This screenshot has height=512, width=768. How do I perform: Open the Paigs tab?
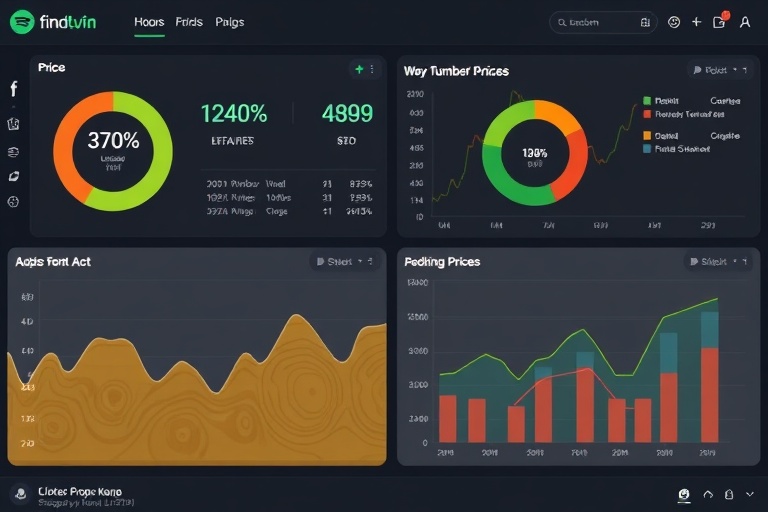[x=229, y=21]
